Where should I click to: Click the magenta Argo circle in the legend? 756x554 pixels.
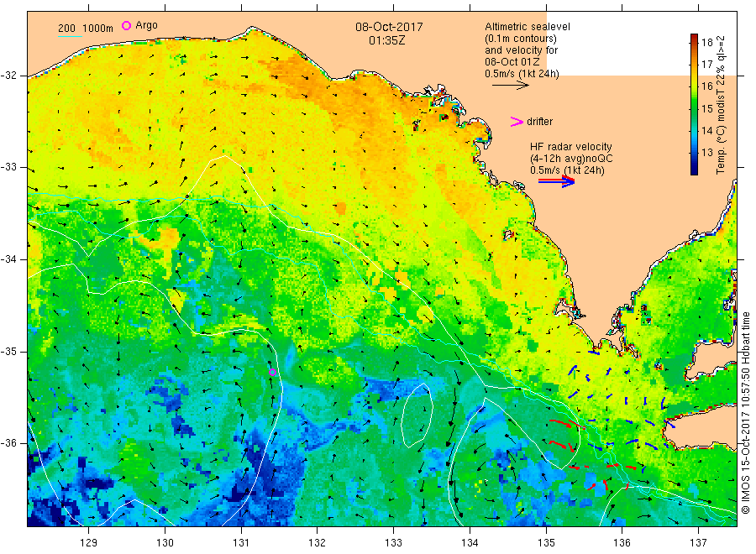(126, 25)
